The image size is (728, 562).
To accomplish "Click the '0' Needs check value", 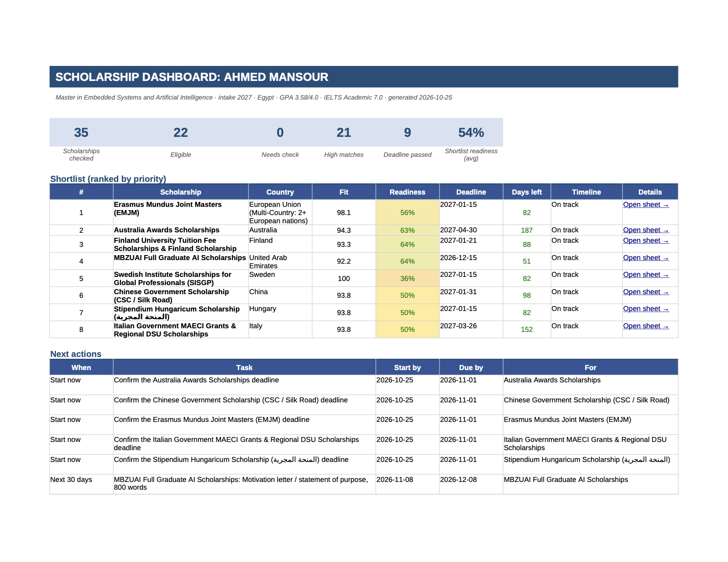I will click(x=280, y=132).
